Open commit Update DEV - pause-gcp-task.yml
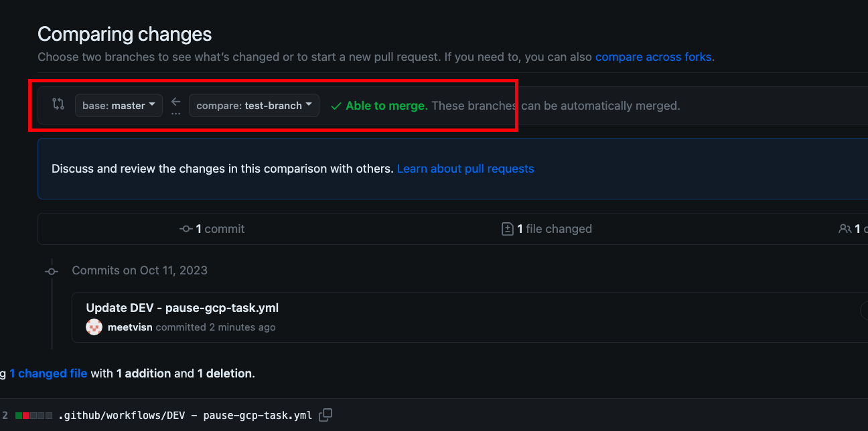Image resolution: width=868 pixels, height=431 pixels. tap(182, 308)
